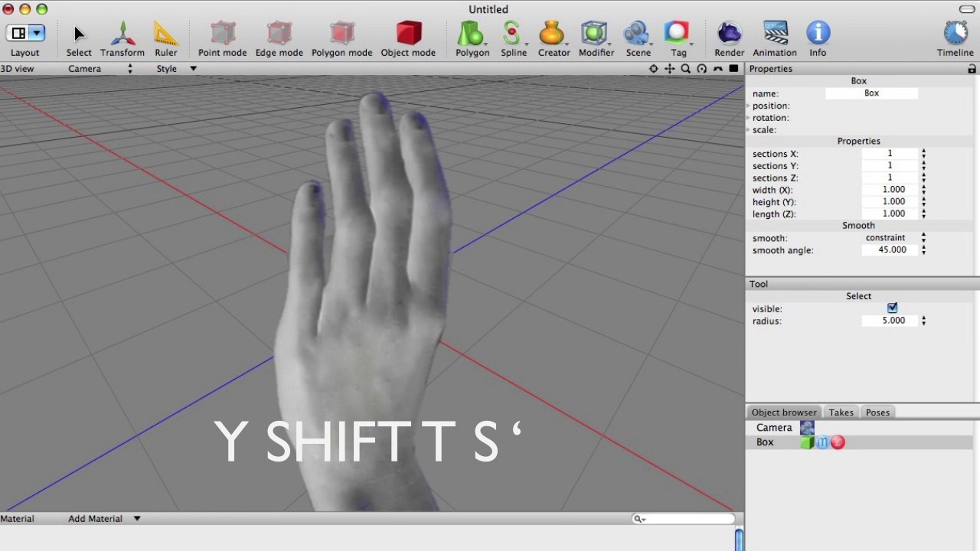980x551 pixels.
Task: Click the viewport zoom magnifier icon
Action: point(686,69)
